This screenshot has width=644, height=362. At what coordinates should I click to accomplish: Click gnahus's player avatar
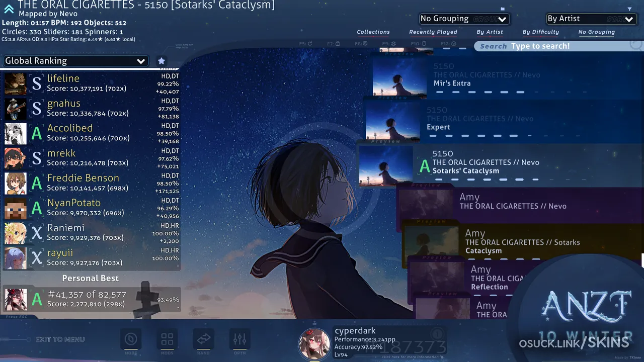pos(16,109)
